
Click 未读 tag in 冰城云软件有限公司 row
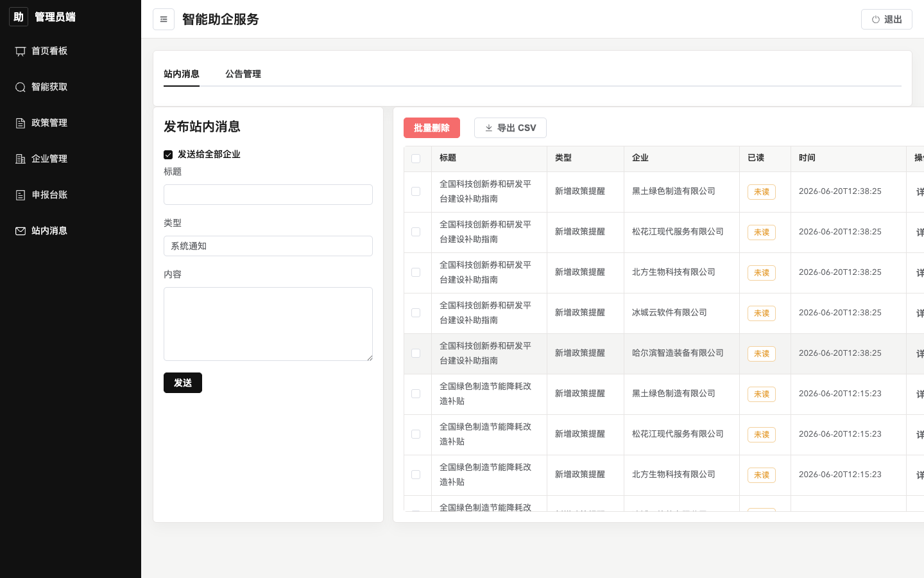[x=762, y=313]
